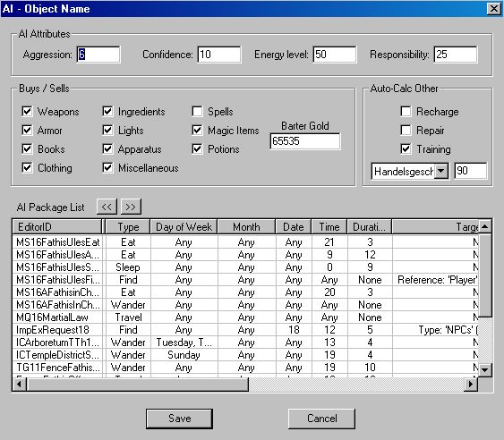Disable the Training checkbox
The image size is (504, 440).
pos(406,149)
